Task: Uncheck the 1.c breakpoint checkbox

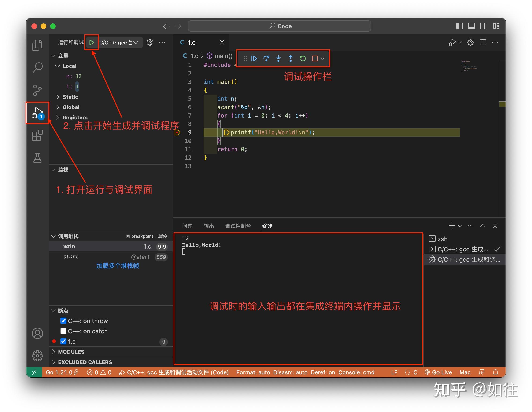Action: [x=64, y=341]
